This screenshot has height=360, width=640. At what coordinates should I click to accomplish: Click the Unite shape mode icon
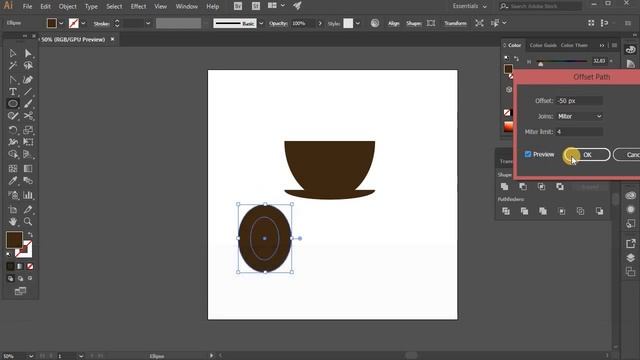[x=504, y=187]
